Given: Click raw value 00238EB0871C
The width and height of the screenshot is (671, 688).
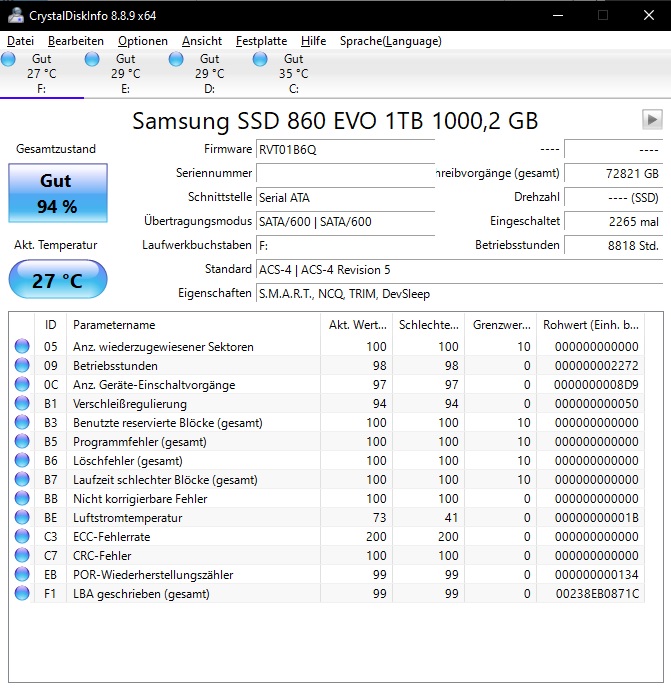Looking at the screenshot, I should 597,594.
